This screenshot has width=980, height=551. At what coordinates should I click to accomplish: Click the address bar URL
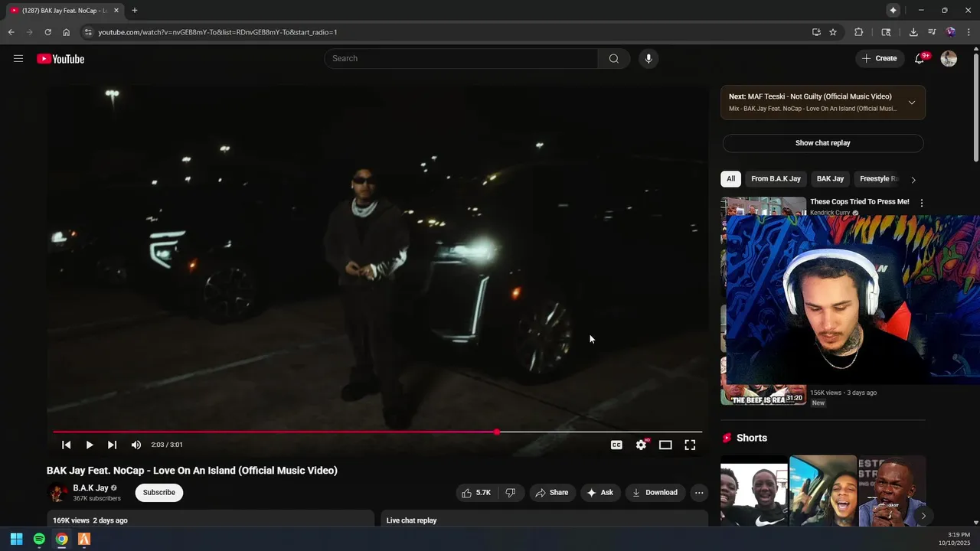pos(217,32)
